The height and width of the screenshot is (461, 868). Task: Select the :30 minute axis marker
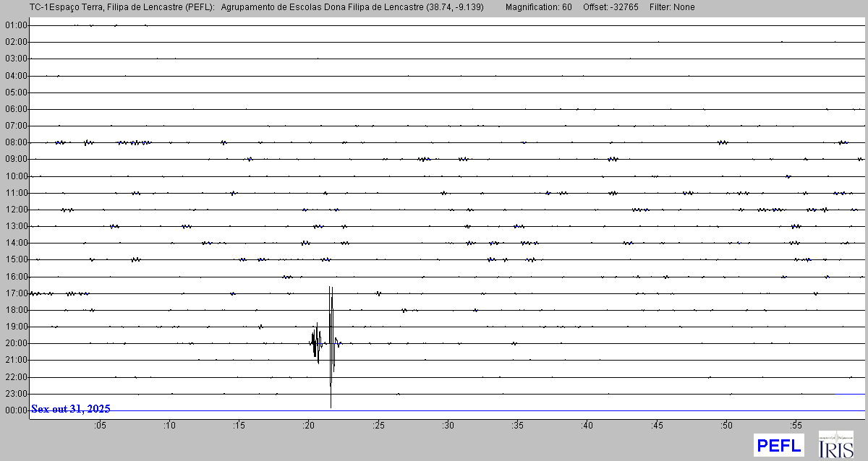pos(448,426)
